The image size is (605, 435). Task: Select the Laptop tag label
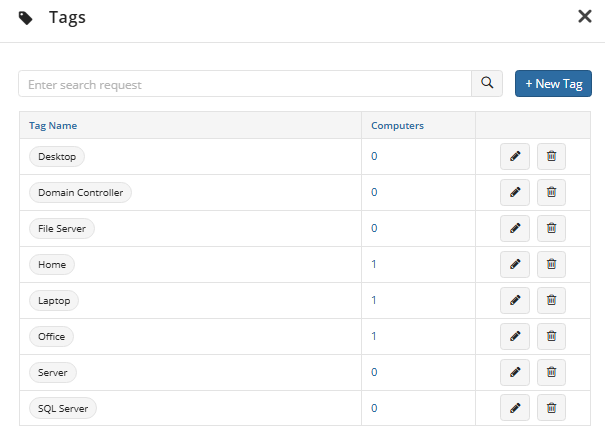tap(54, 301)
